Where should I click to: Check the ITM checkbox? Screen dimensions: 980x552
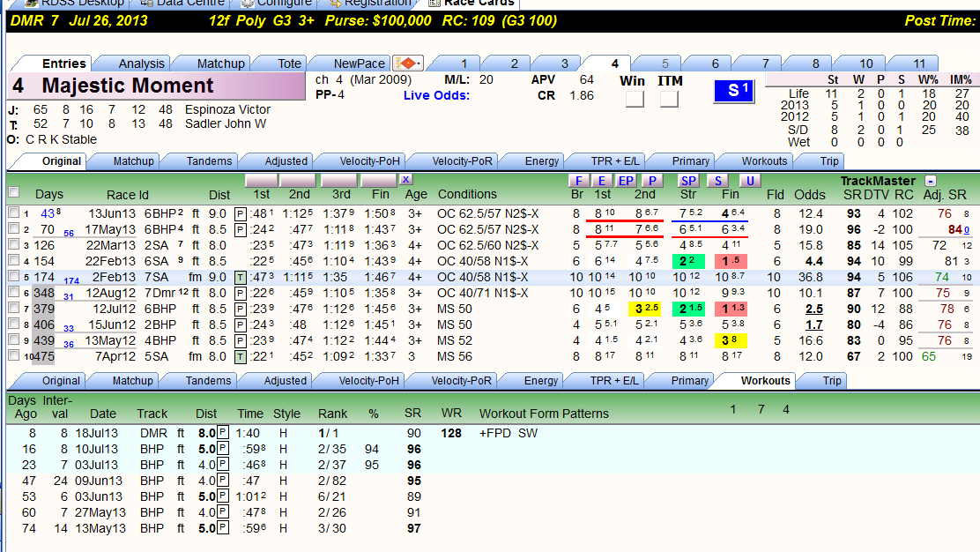click(x=669, y=99)
